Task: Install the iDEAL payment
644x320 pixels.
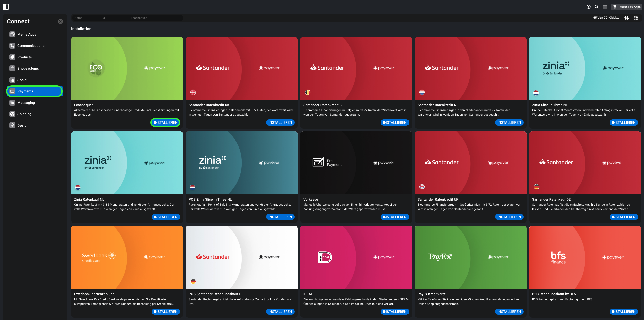Action: tap(395, 312)
